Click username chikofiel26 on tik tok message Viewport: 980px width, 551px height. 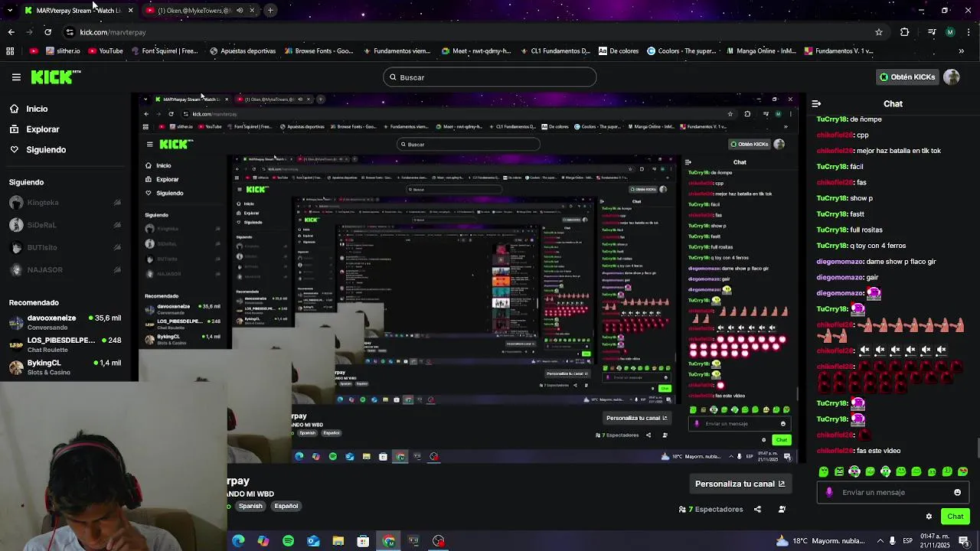835,151
